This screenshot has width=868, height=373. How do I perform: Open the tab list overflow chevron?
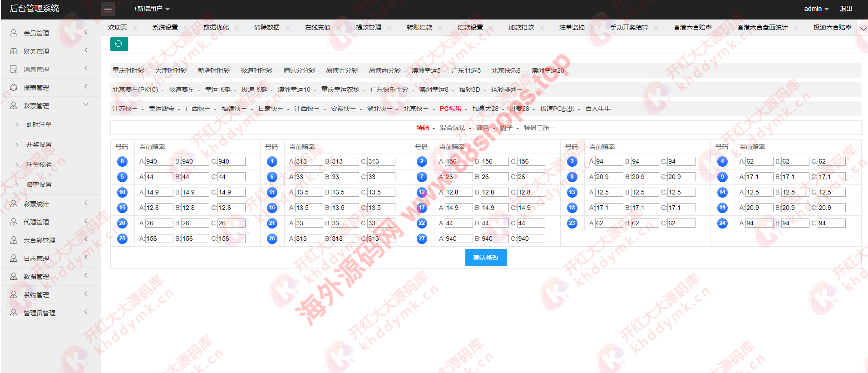(x=863, y=28)
